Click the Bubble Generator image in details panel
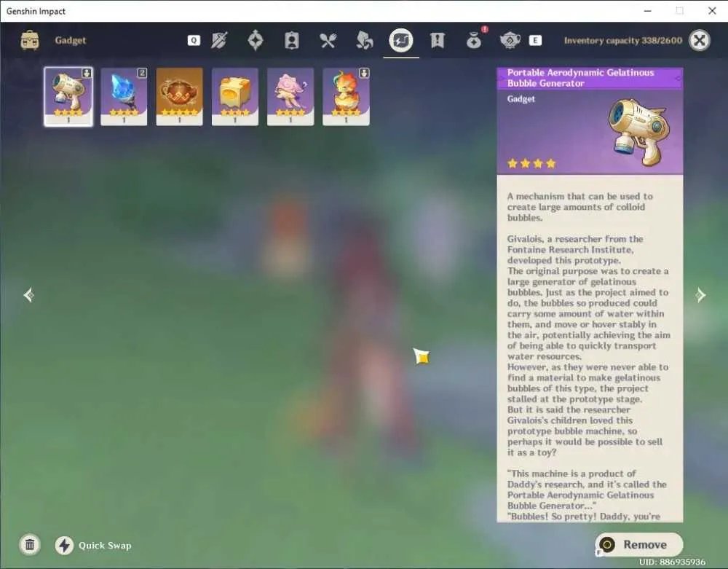Image resolution: width=728 pixels, height=569 pixels. coord(639,132)
